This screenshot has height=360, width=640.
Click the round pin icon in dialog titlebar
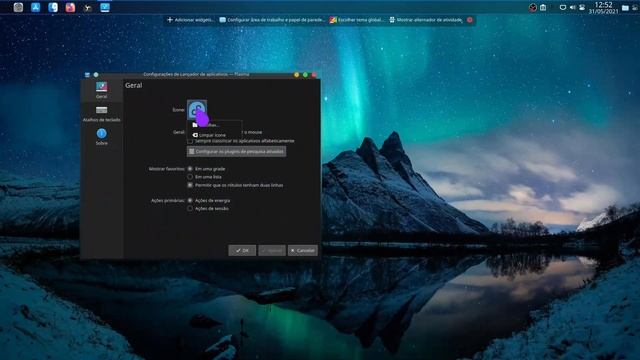(96, 75)
